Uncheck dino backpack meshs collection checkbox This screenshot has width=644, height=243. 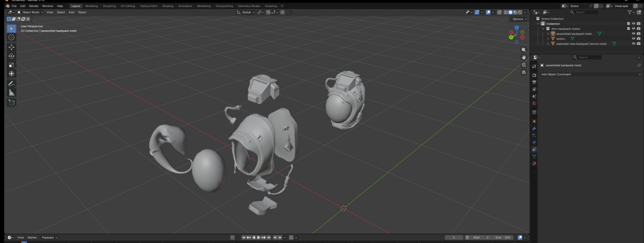tap(629, 29)
